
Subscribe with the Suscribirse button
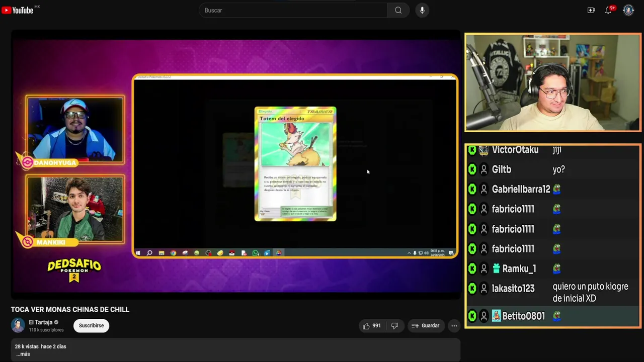(x=91, y=326)
